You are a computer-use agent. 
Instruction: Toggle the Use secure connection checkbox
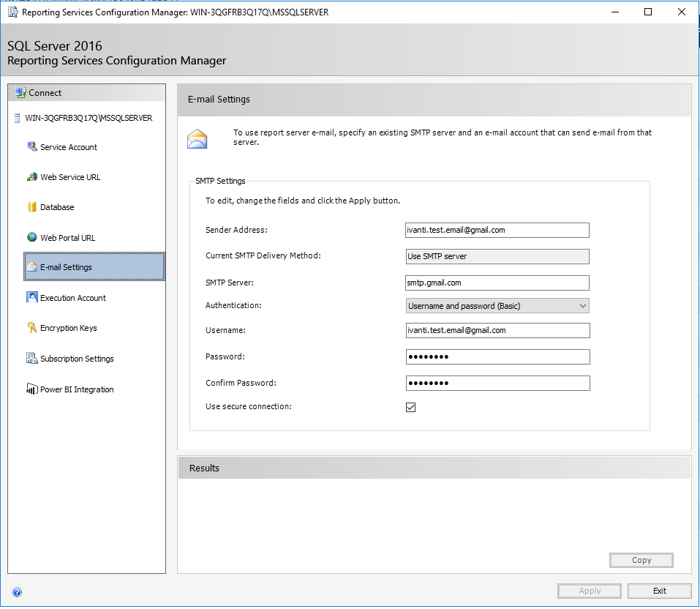(x=410, y=407)
